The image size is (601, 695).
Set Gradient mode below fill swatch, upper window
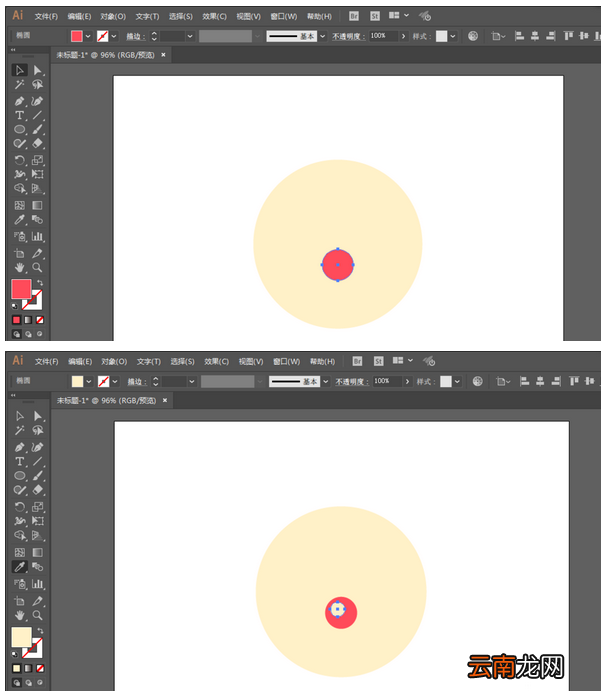pyautogui.click(x=28, y=320)
